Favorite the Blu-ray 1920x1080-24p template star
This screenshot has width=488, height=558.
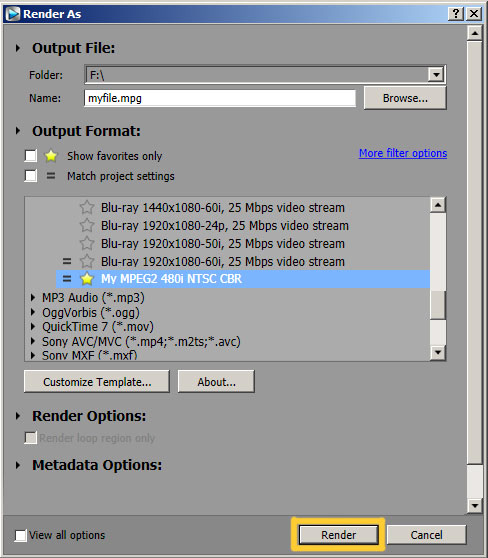(x=86, y=225)
